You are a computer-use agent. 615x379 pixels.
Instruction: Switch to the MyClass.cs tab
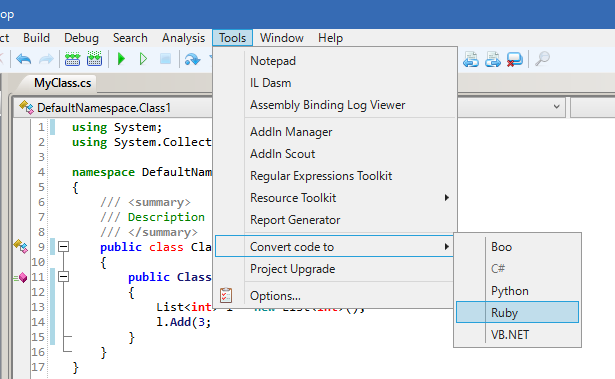[62, 83]
